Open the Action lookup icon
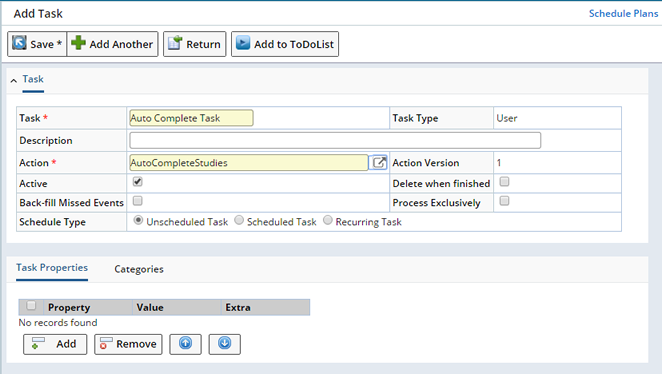662x374 pixels. [x=378, y=163]
